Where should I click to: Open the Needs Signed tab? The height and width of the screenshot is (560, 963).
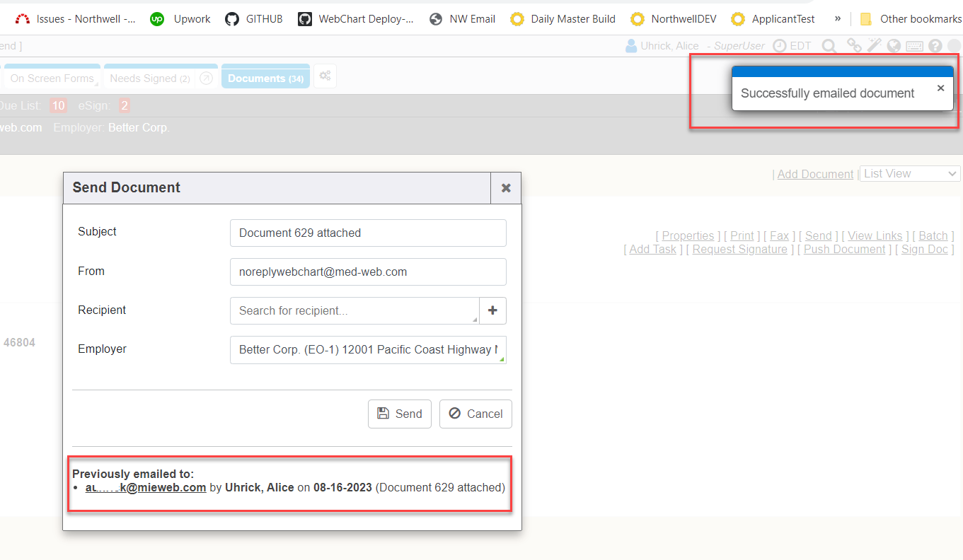(x=149, y=78)
